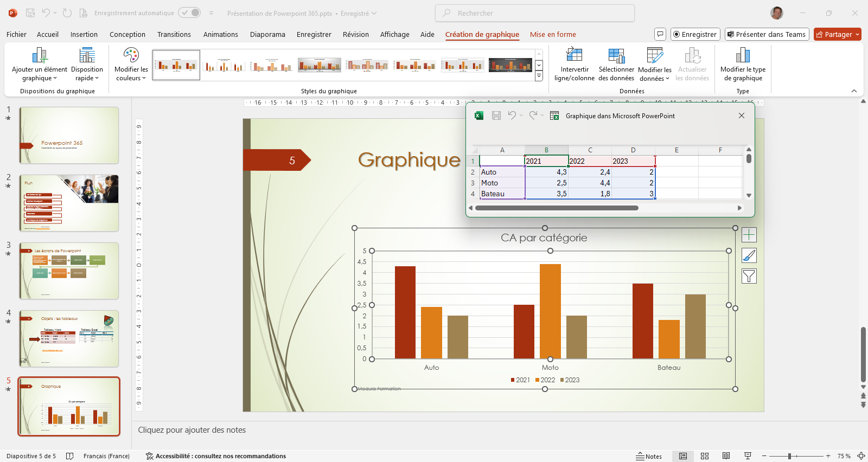Image resolution: width=868 pixels, height=462 pixels.
Task: Fit slide to current window
Action: (x=861, y=456)
